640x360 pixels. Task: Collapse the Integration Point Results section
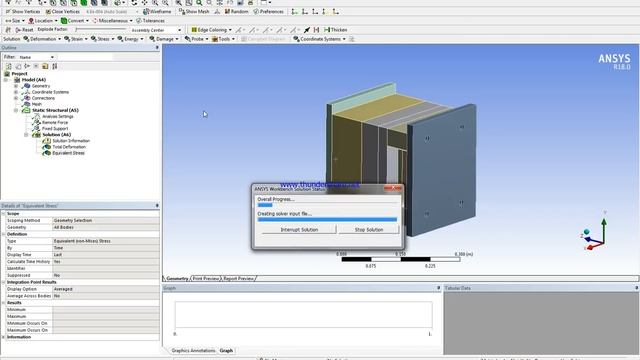pyautogui.click(x=4, y=282)
